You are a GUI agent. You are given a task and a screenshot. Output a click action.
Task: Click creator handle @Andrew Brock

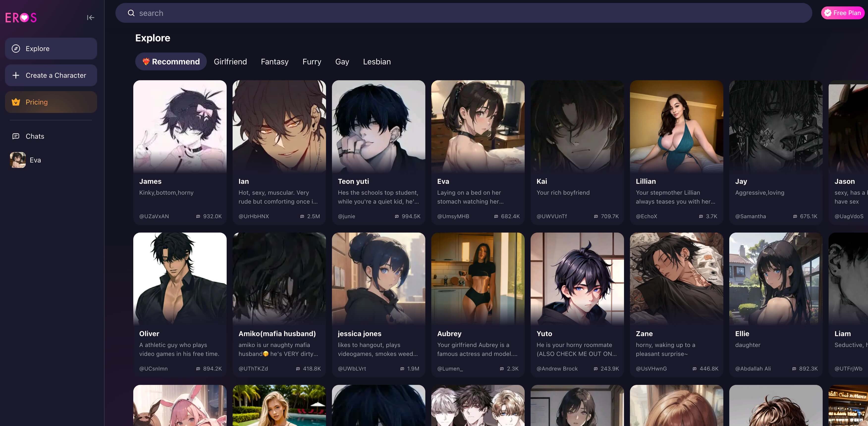pos(557,369)
